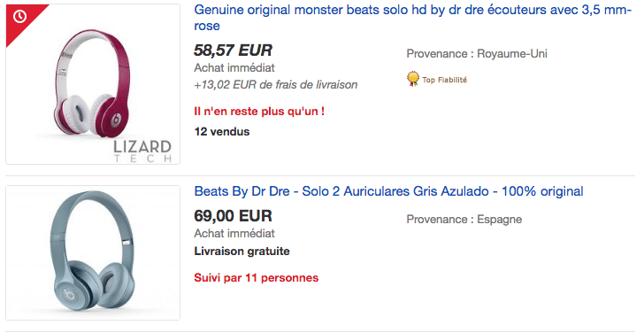The image size is (644, 333).
Task: Click the +13,02 EUR shipping fee text
Action: (x=276, y=85)
